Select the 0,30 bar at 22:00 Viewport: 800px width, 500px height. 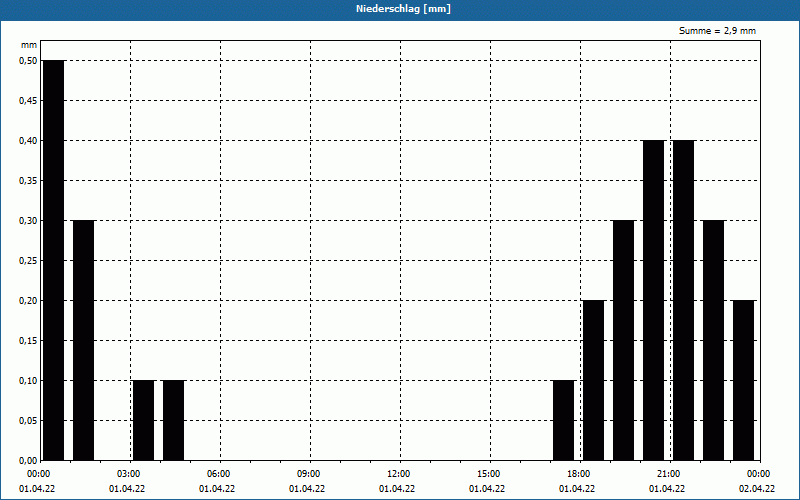click(x=714, y=340)
